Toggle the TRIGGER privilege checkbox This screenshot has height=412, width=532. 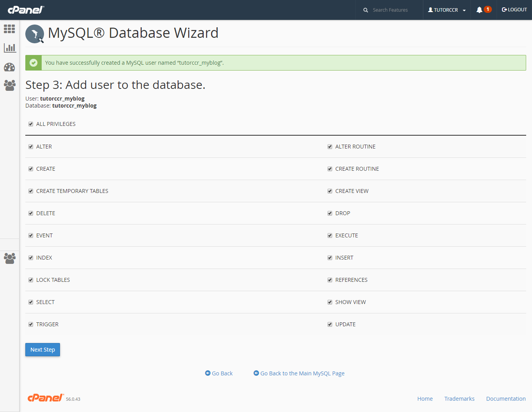[x=31, y=324]
